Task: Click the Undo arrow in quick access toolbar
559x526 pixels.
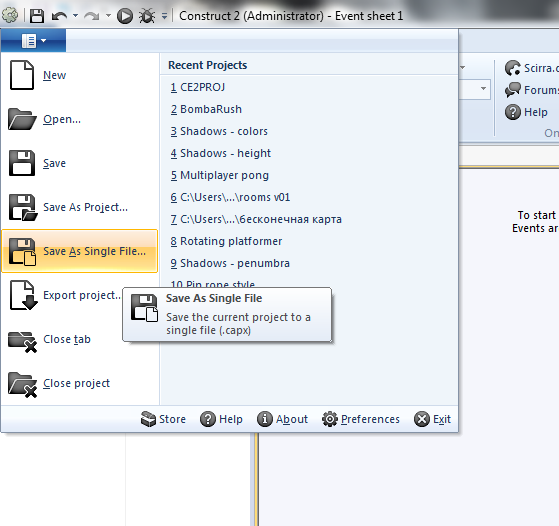Action: [x=59, y=16]
